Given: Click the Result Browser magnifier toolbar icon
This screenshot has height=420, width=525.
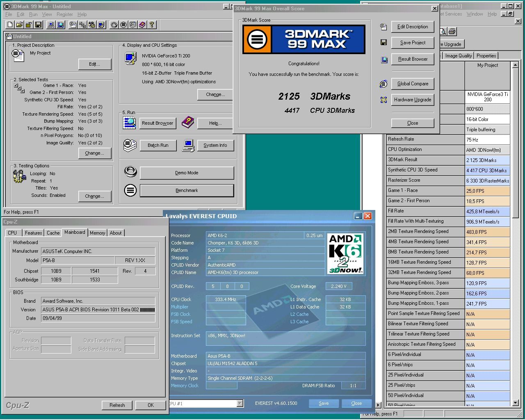Looking at the screenshot, I should coord(60,25).
